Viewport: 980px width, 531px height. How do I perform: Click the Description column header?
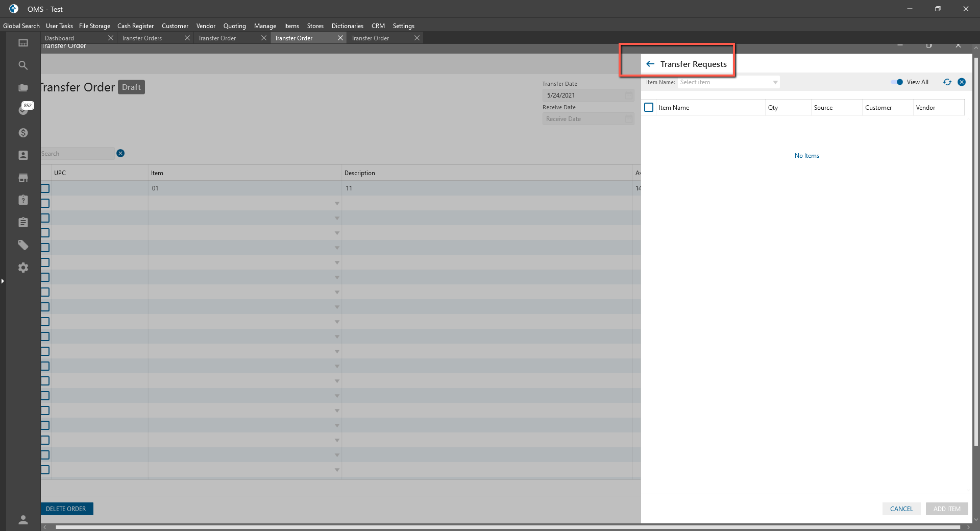pyautogui.click(x=487, y=173)
